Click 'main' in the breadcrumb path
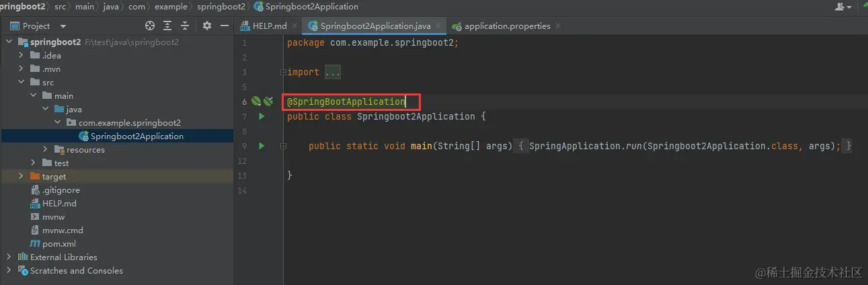 point(85,6)
